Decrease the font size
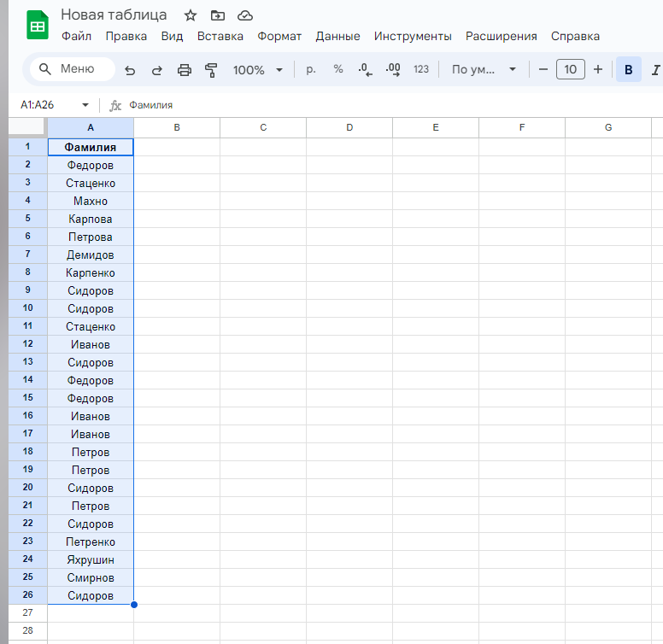This screenshot has width=663, height=644. pos(543,69)
